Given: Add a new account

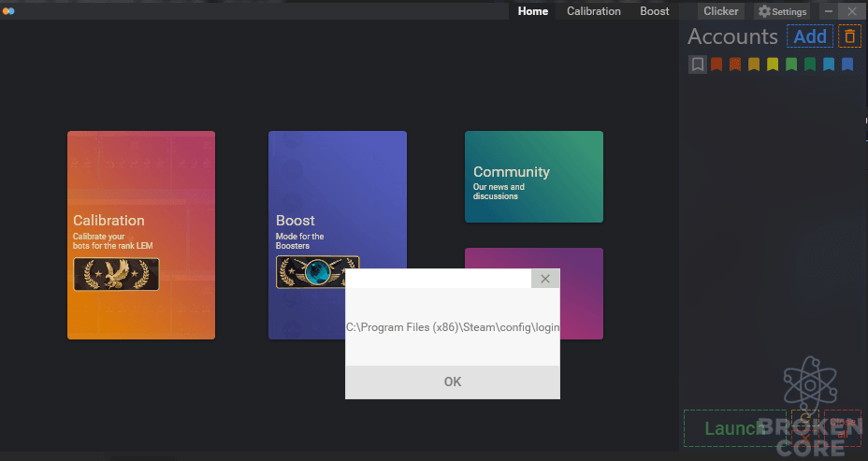Looking at the screenshot, I should coord(810,36).
